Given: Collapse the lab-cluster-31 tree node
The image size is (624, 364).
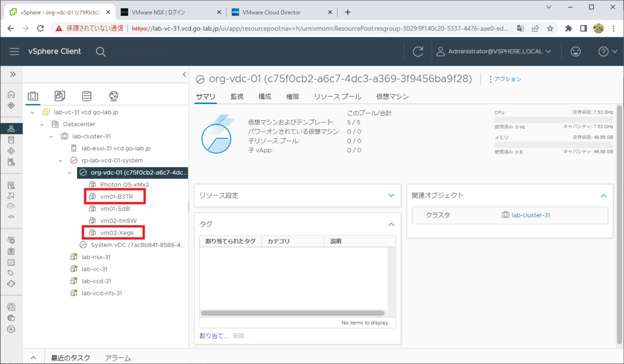Looking at the screenshot, I should click(51, 136).
